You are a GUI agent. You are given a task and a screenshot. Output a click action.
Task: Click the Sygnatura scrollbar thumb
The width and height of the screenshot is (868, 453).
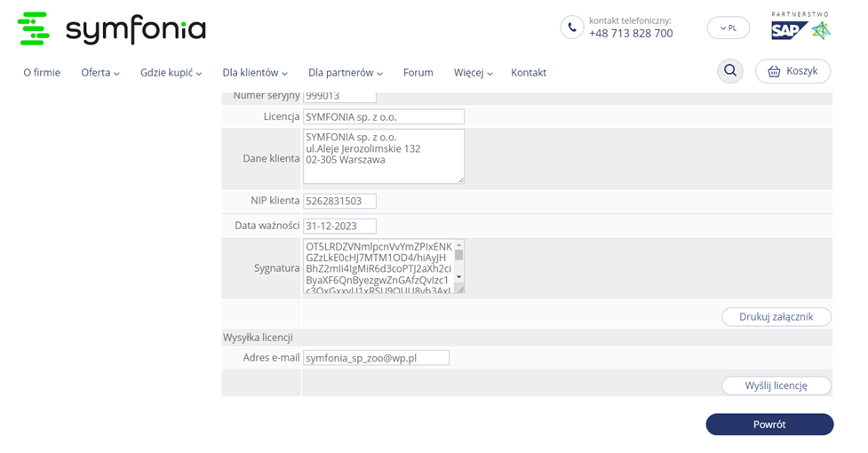pyautogui.click(x=459, y=255)
